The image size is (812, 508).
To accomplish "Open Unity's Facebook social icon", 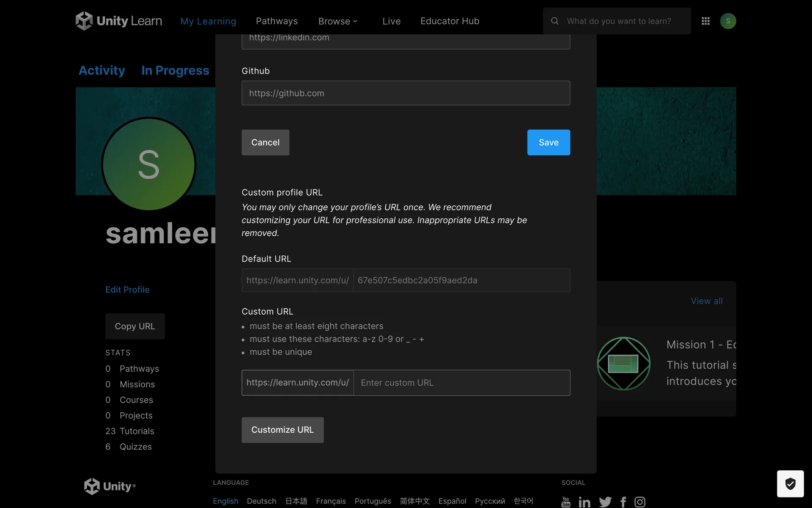I will click(x=623, y=502).
